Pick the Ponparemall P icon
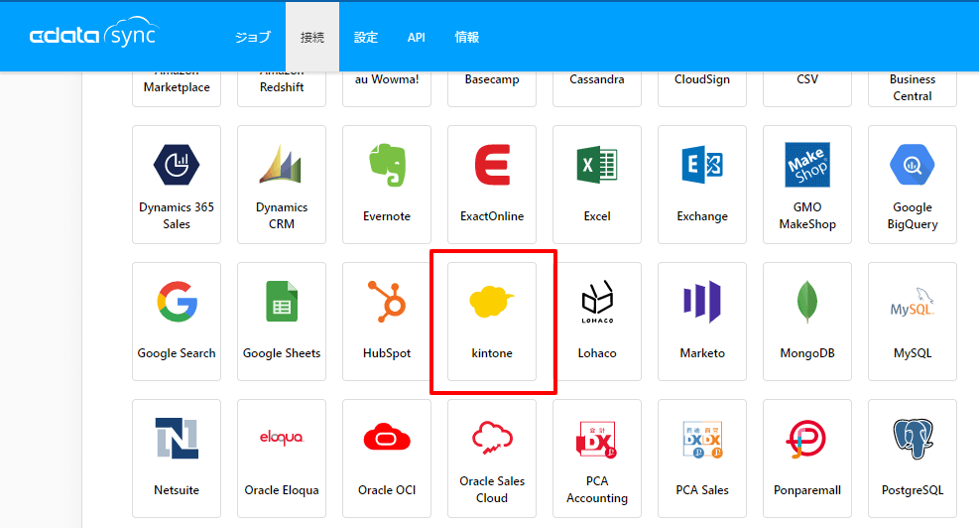Viewport: 980px width, 528px height. pyautogui.click(x=806, y=439)
